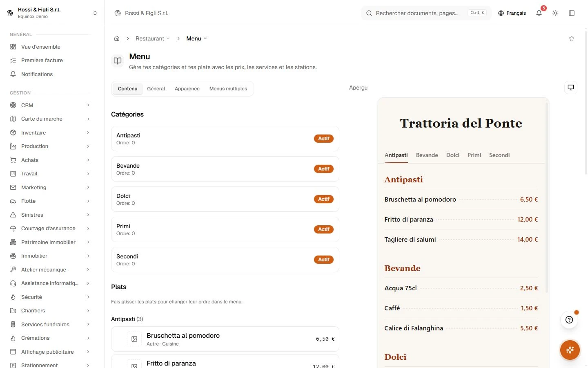
Task: Click the Atelier mécanique wrench icon
Action: tap(13, 269)
